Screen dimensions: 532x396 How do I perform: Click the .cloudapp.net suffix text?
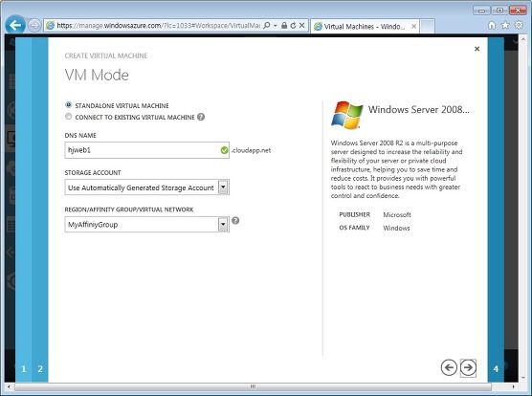251,150
